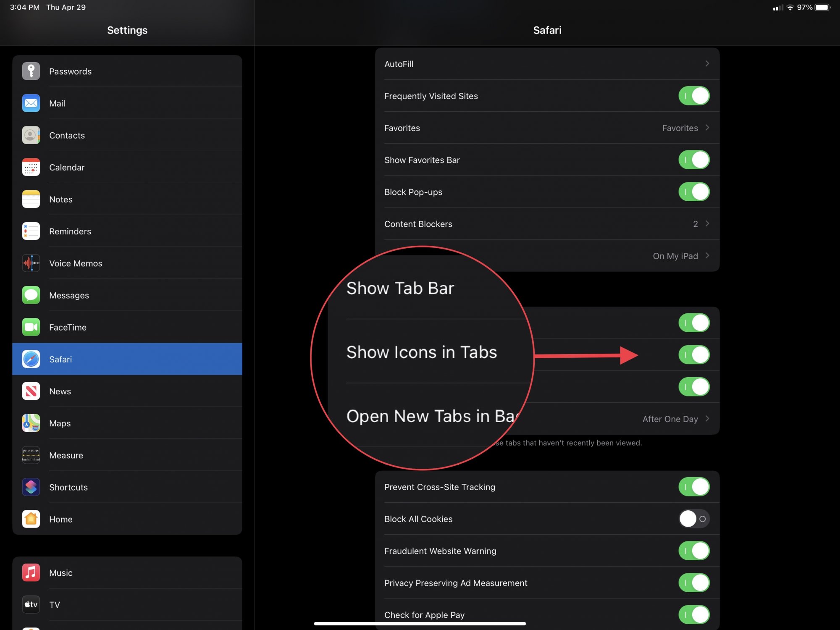Tap the Mail envelope icon

31,103
